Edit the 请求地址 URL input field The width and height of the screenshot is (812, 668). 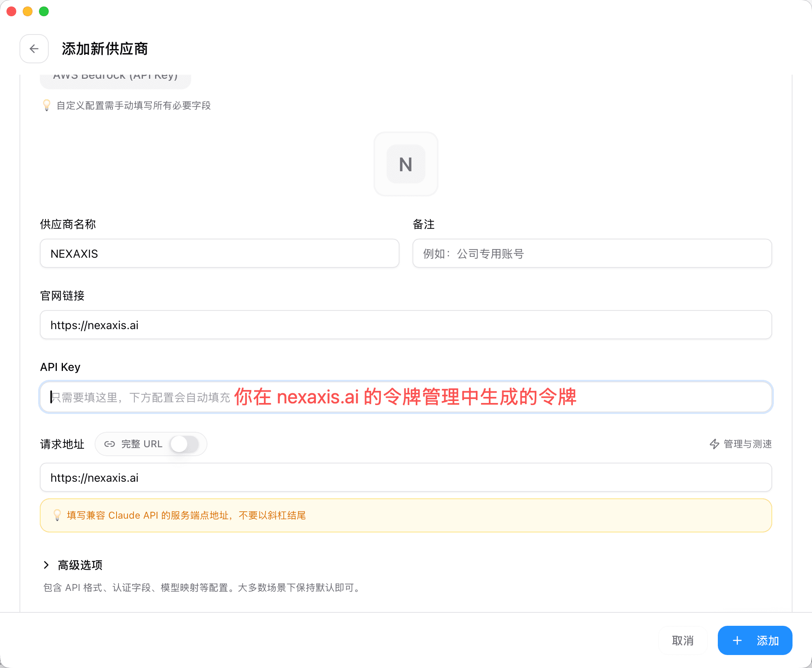click(406, 478)
